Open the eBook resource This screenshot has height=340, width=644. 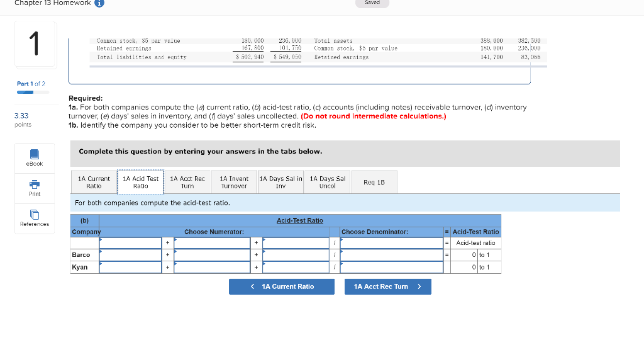tap(35, 158)
